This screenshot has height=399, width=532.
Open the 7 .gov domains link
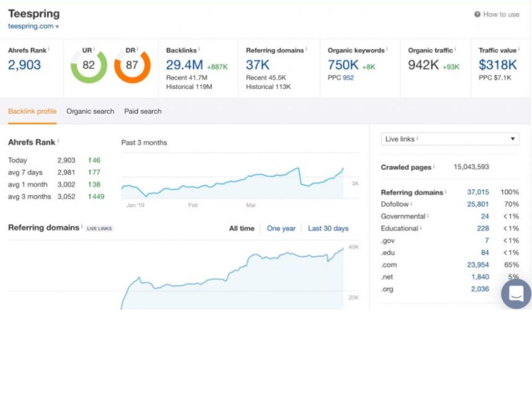487,240
